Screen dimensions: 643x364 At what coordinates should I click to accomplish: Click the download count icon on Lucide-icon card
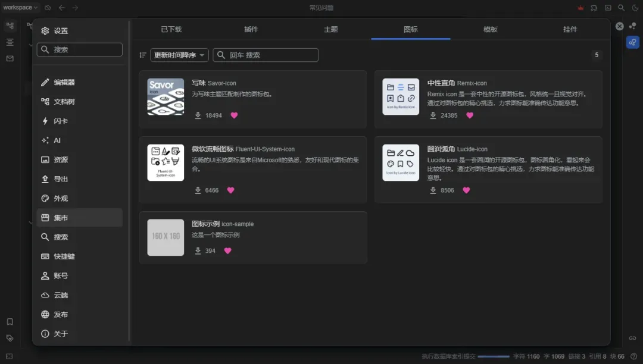click(433, 190)
